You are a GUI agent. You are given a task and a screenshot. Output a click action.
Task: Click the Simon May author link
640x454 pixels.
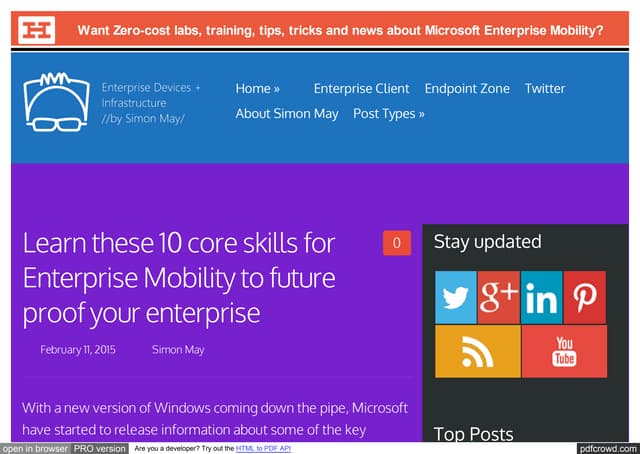pyautogui.click(x=178, y=350)
